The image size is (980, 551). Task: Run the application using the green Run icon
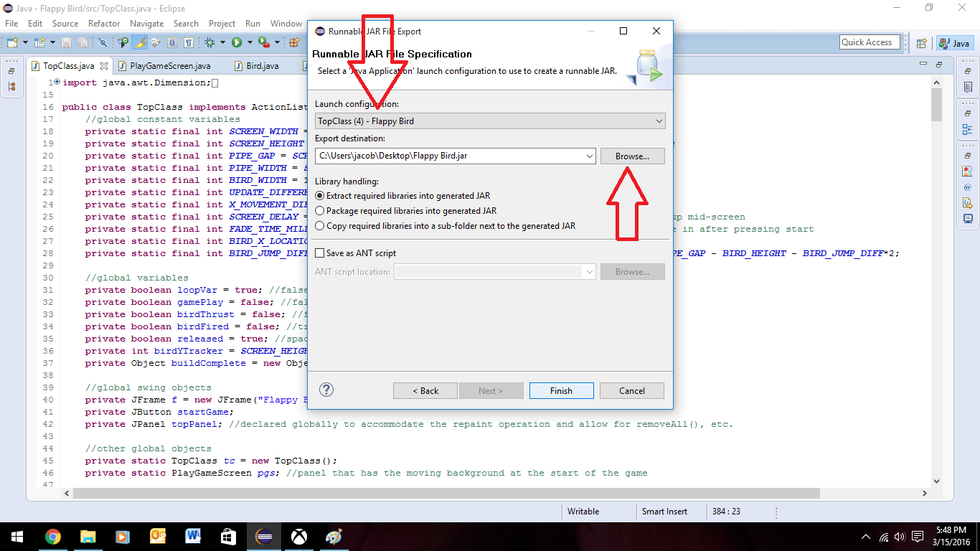[236, 42]
